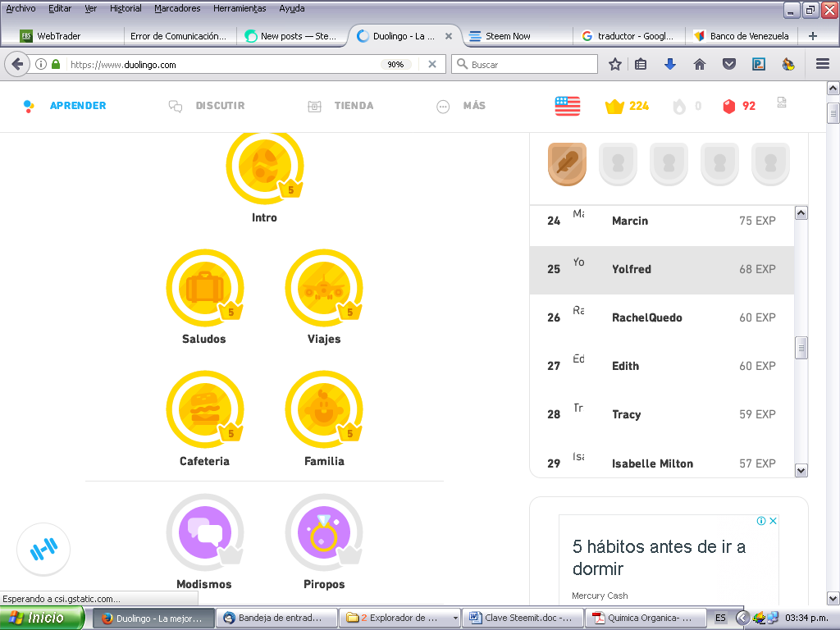Click the red lingot gem 92
This screenshot has height=630, width=840.
pyautogui.click(x=739, y=106)
